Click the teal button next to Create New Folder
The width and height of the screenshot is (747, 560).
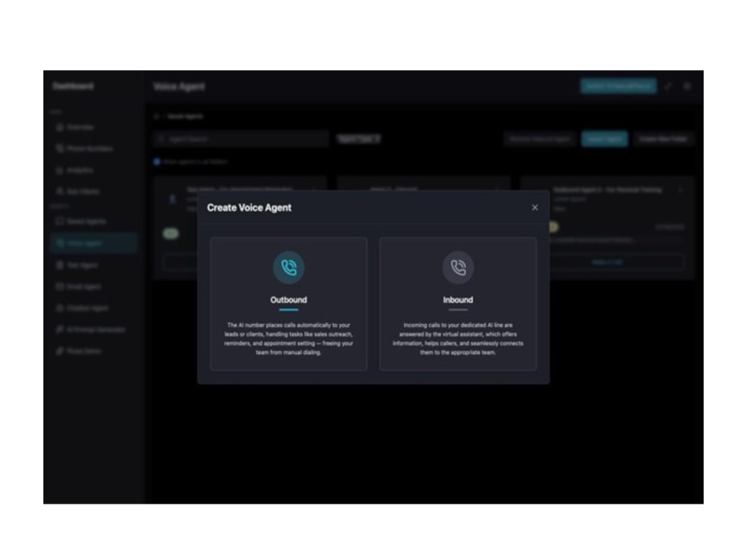(x=604, y=139)
